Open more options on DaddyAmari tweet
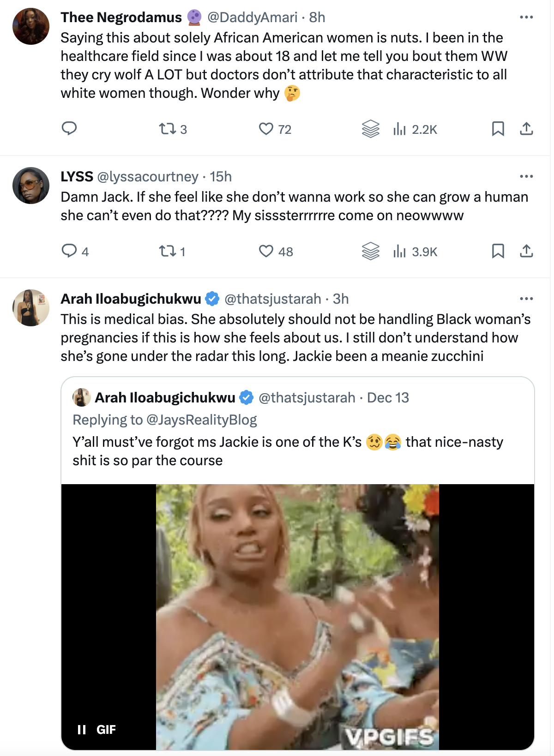The width and height of the screenshot is (554, 756). [x=526, y=18]
